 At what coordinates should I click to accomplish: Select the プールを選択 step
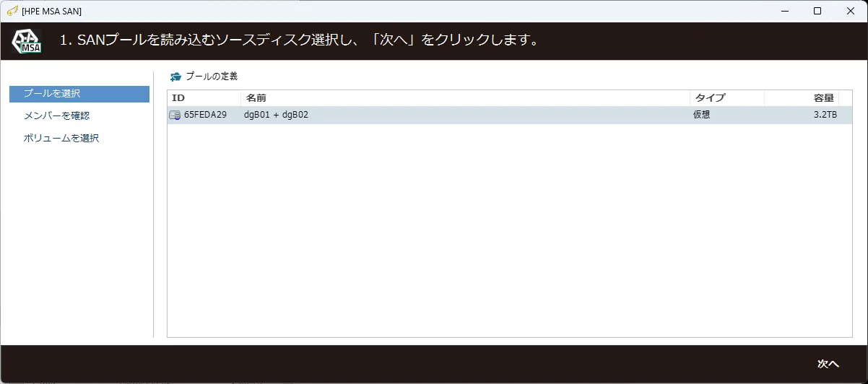(x=79, y=94)
